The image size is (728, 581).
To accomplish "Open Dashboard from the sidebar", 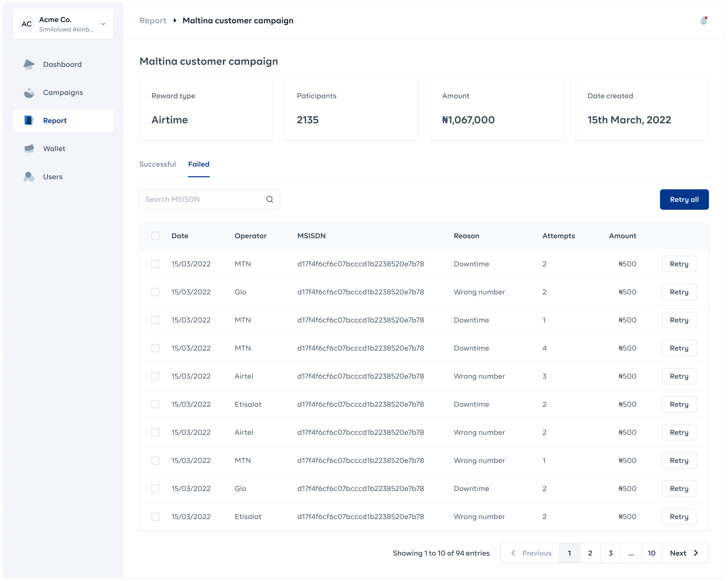I will [63, 64].
